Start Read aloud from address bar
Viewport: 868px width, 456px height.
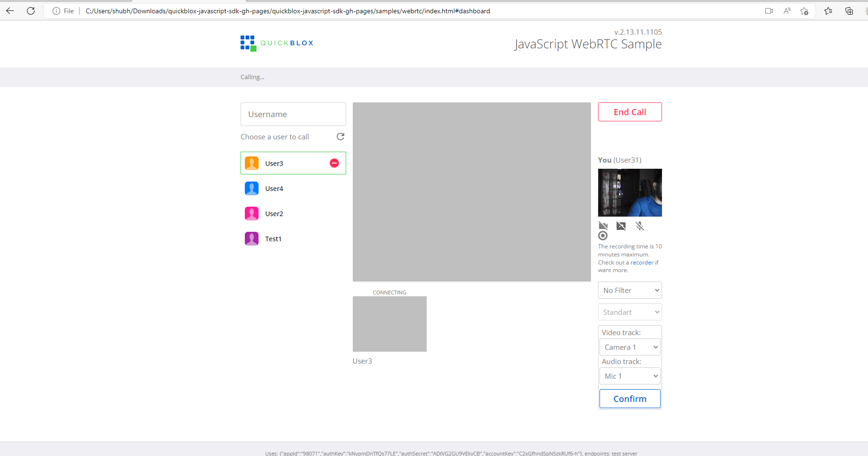(x=787, y=11)
